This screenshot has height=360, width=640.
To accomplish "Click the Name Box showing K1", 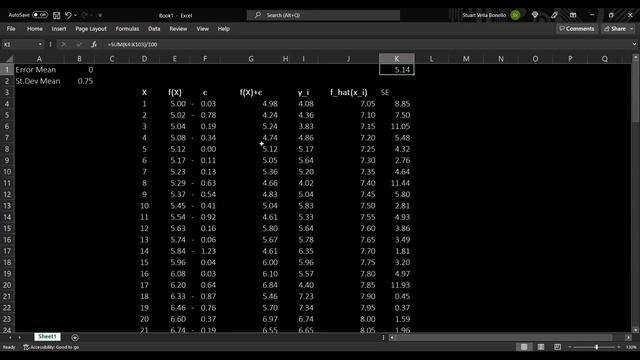I will pyautogui.click(x=19, y=44).
